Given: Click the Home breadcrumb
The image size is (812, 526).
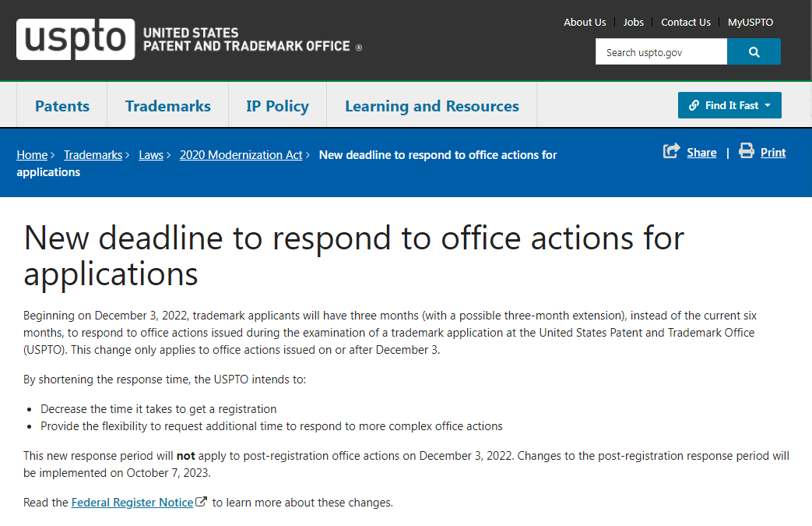Looking at the screenshot, I should tap(32, 155).
